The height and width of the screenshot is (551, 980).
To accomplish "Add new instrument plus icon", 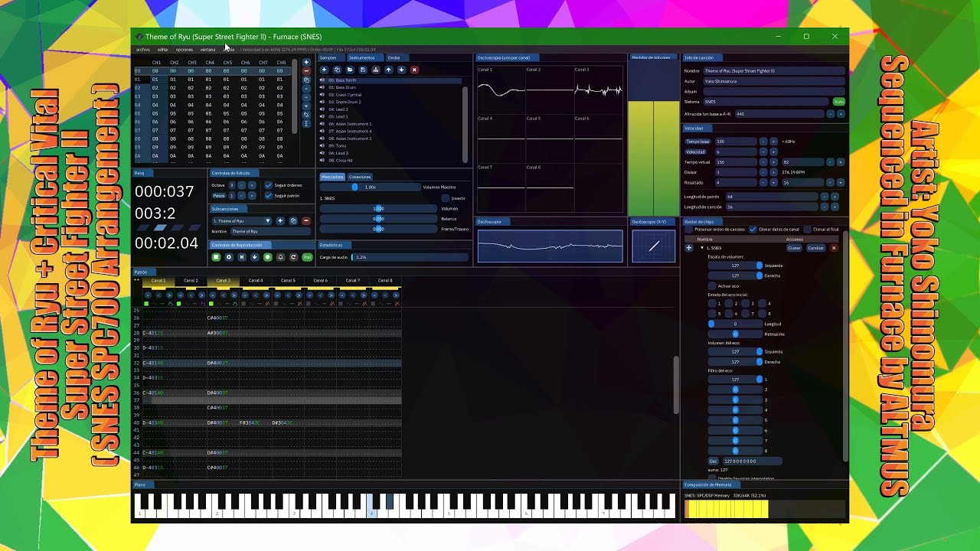I will click(x=324, y=70).
